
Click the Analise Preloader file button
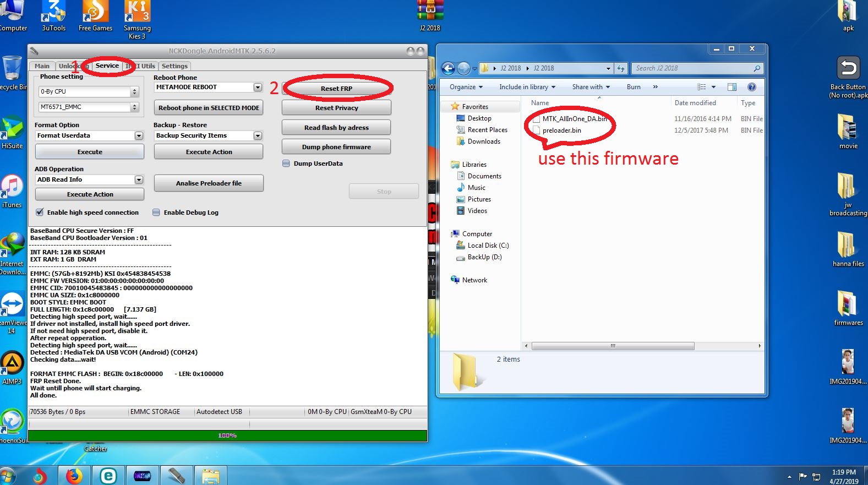pyautogui.click(x=209, y=183)
